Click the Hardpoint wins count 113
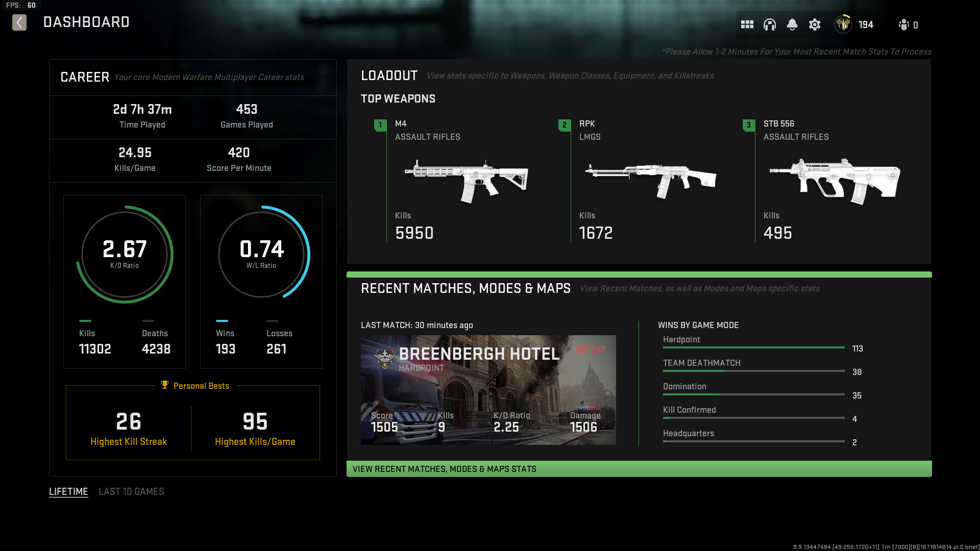Image resolution: width=980 pixels, height=551 pixels. [857, 349]
